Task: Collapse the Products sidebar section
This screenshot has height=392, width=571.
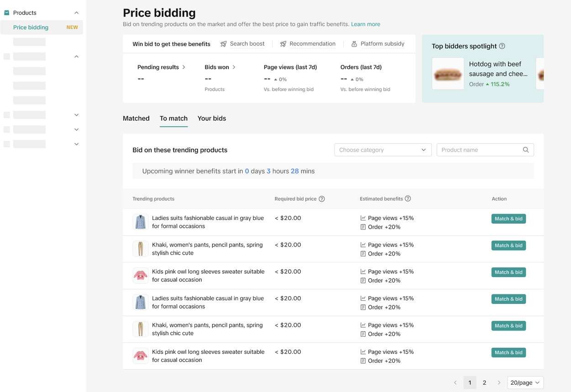Action: click(76, 13)
